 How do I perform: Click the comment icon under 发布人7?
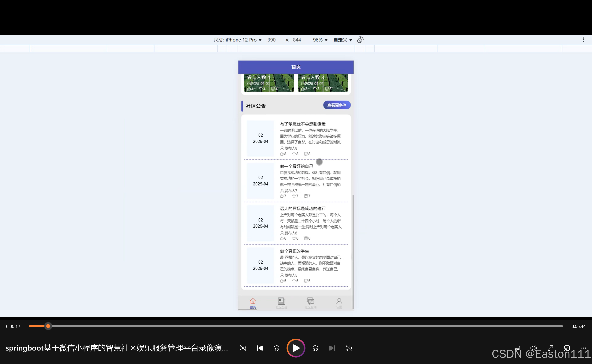pos(306,196)
